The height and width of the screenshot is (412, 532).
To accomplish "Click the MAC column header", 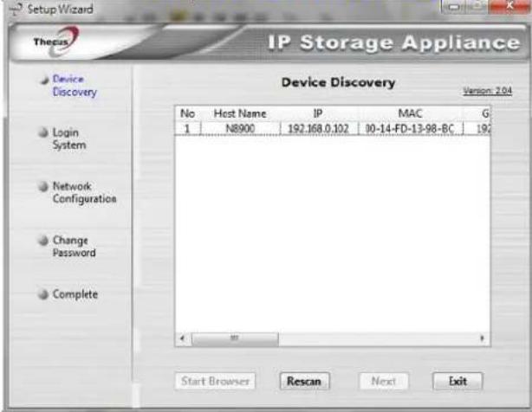I will click(x=410, y=113).
